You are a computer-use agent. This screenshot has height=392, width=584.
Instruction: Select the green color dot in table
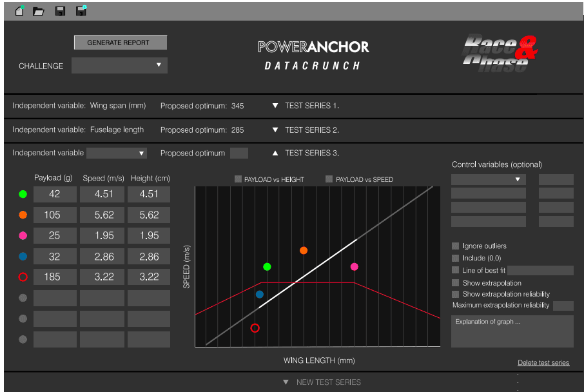point(23,194)
